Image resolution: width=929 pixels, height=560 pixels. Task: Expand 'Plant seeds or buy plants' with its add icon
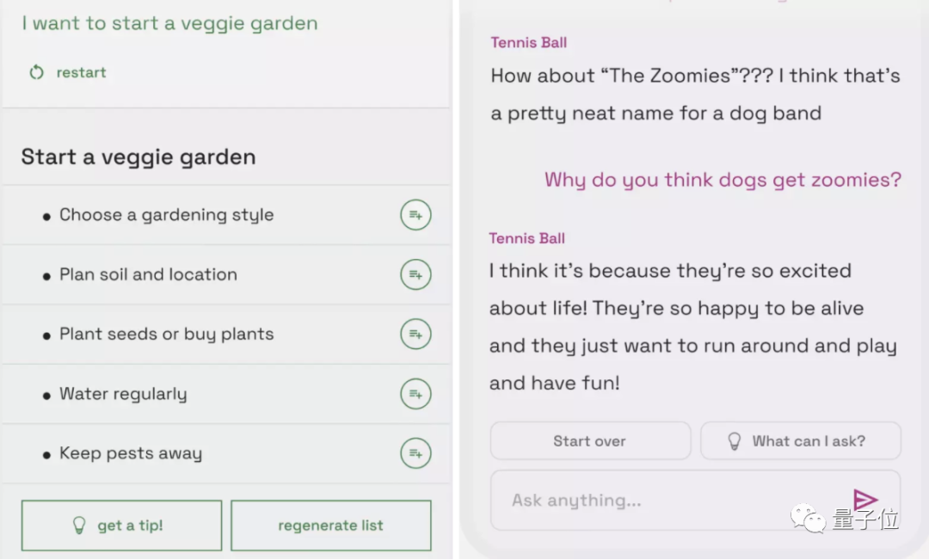tap(415, 335)
